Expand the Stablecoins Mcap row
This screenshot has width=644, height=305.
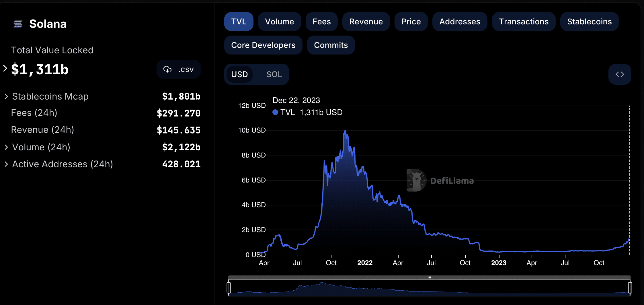click(x=6, y=96)
